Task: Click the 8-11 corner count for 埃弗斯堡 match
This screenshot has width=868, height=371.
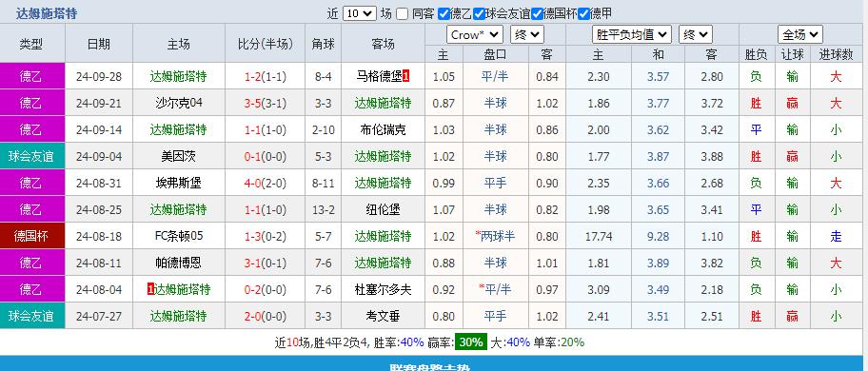Action: pyautogui.click(x=323, y=183)
